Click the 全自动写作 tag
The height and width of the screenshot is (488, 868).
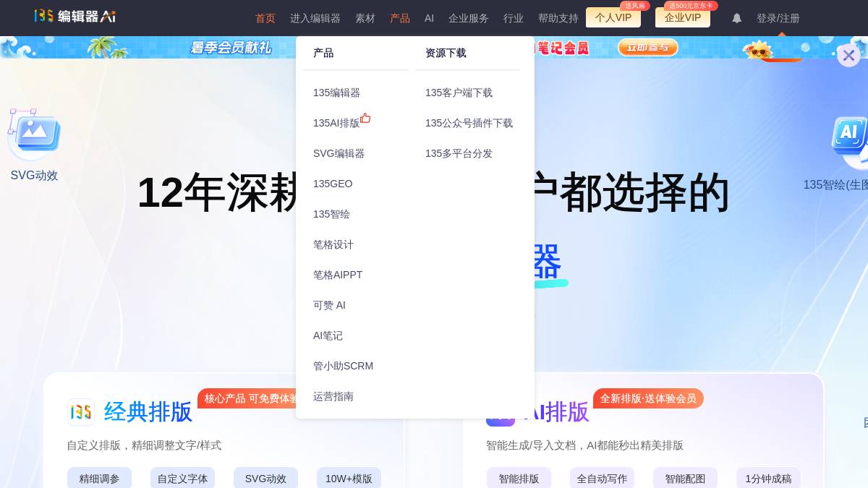602,478
